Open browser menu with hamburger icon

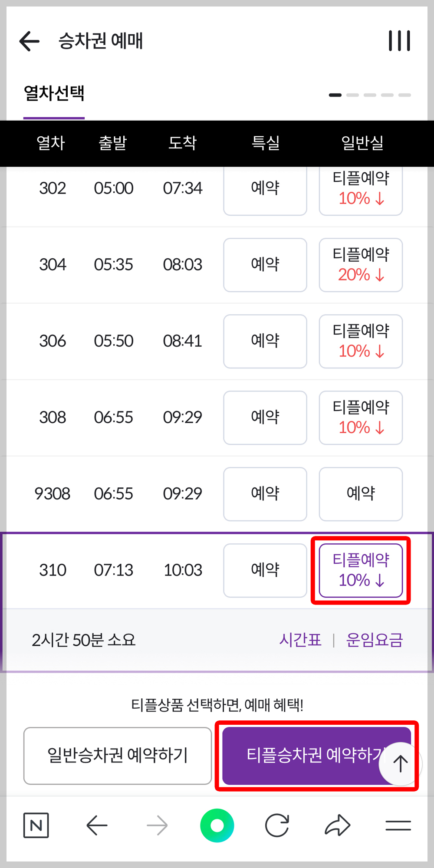398,825
